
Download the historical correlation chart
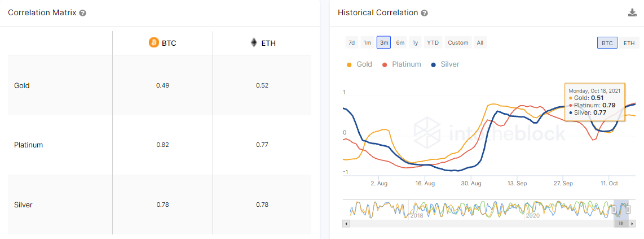coord(632,13)
